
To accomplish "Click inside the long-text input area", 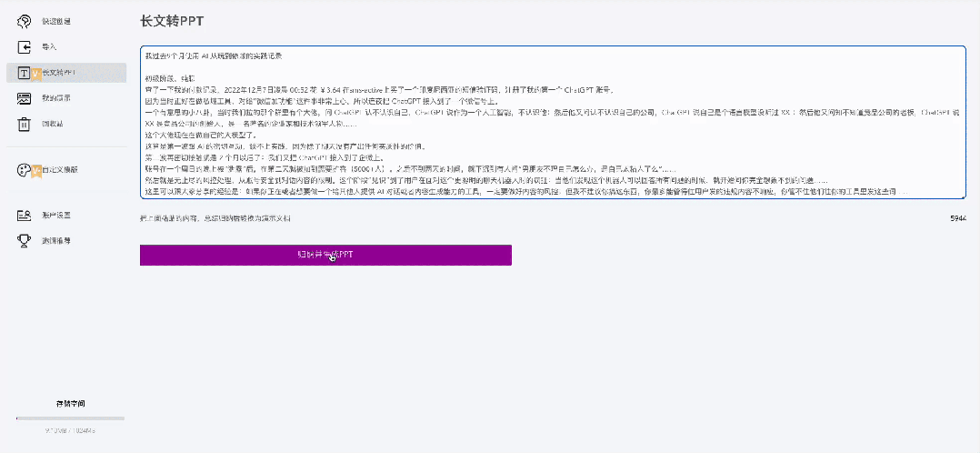I will (553, 123).
